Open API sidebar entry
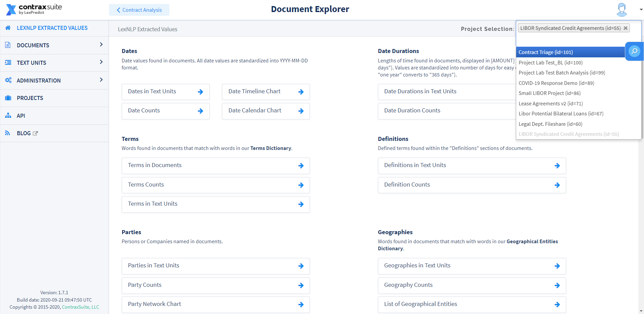The height and width of the screenshot is (314, 644). click(54, 116)
